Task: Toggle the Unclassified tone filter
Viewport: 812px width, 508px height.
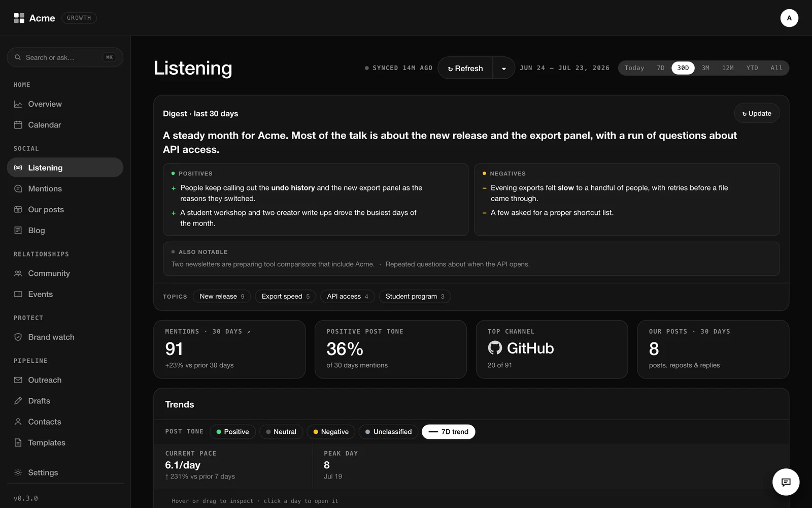Action: 388,432
